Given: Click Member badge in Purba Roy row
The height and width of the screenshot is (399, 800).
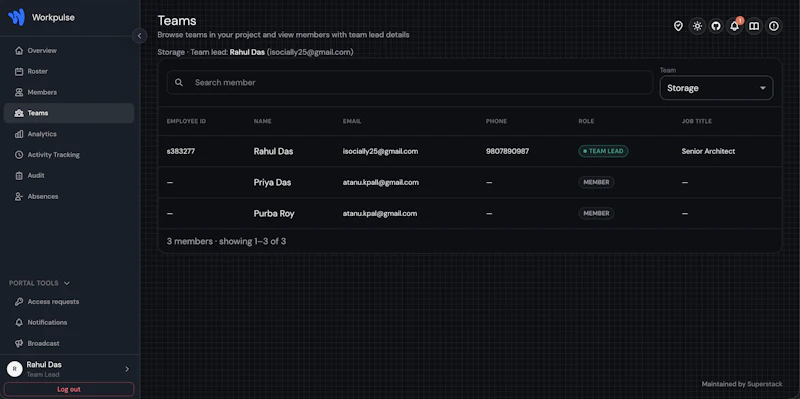Looking at the screenshot, I should click(596, 213).
